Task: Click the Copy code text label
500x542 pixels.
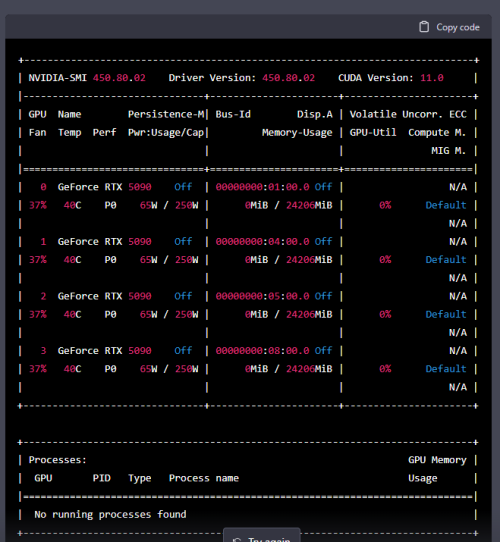Action: pos(458,27)
